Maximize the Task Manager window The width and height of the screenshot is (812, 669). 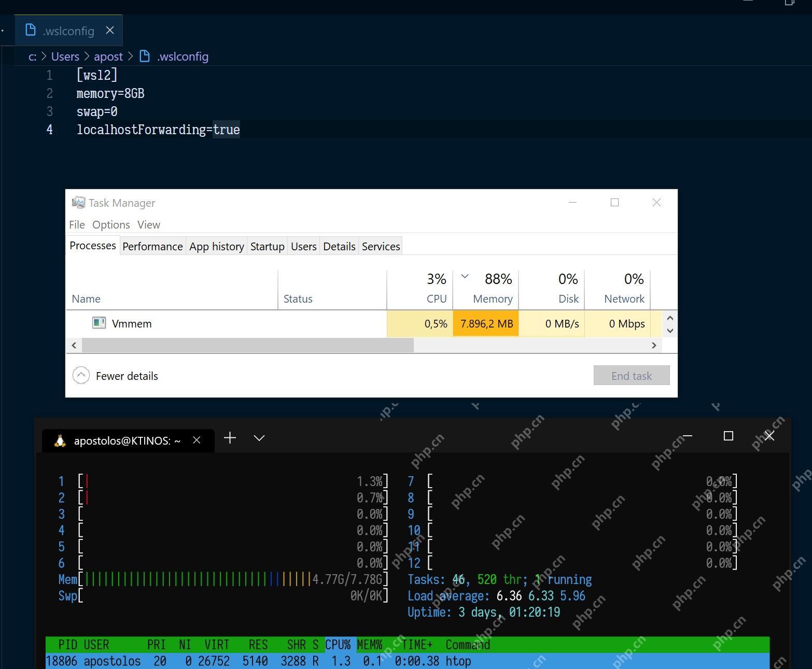coord(614,203)
